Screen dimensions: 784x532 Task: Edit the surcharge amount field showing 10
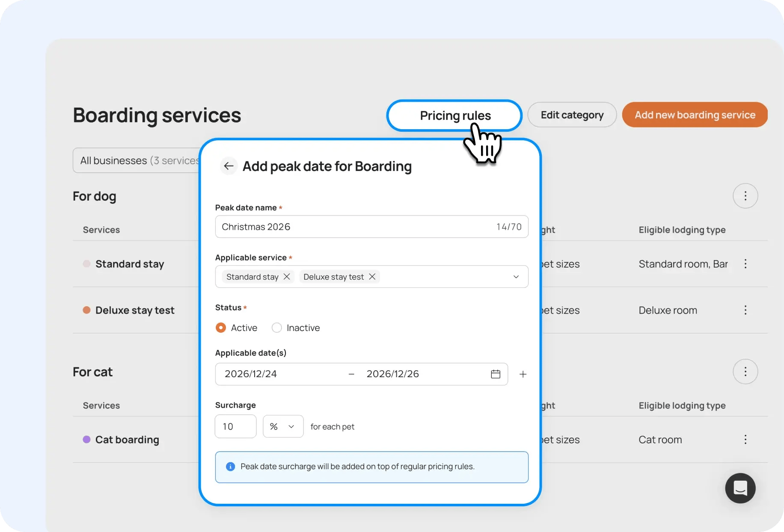click(236, 426)
